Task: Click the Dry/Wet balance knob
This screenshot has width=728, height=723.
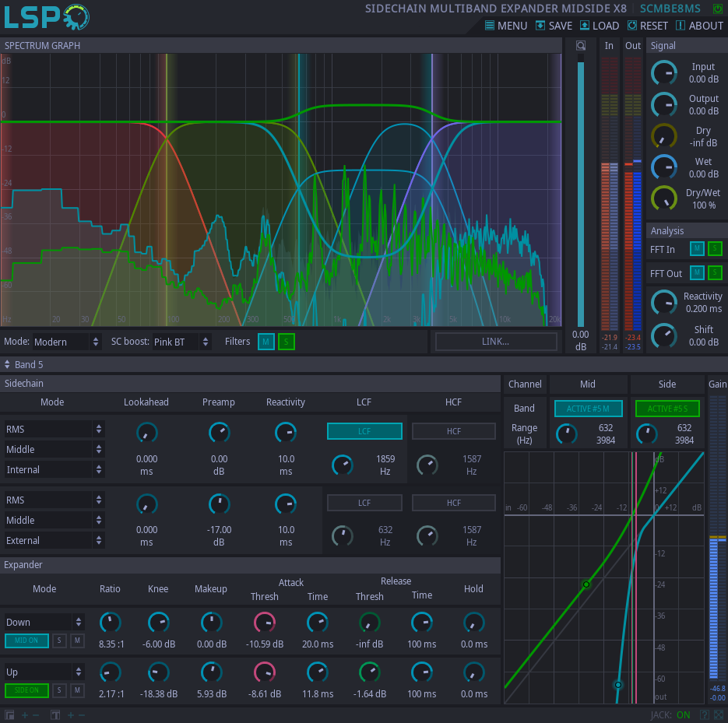Action: pos(664,198)
